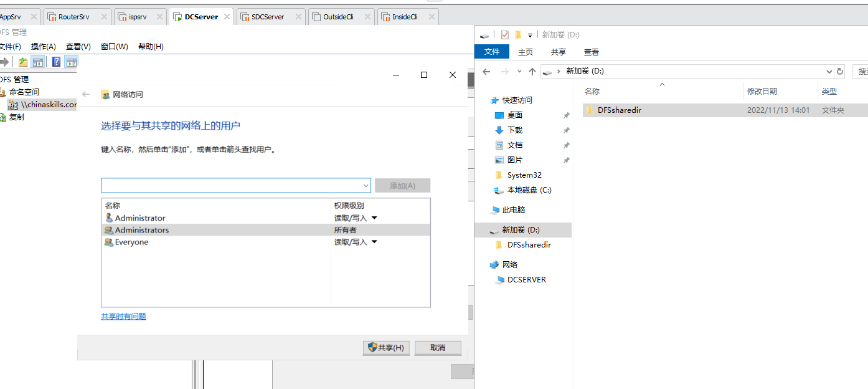Open the recent locations dropdown in Explorer
The width and height of the screenshot is (868, 389).
[519, 72]
